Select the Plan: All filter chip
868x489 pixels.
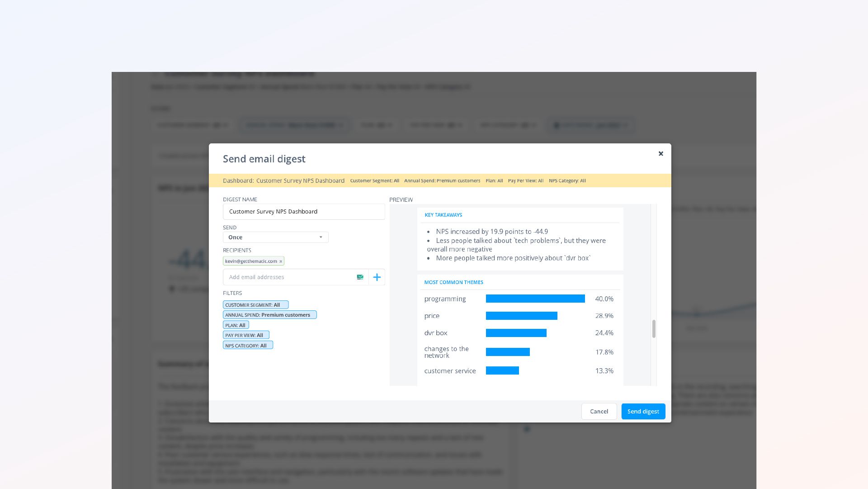(x=236, y=325)
